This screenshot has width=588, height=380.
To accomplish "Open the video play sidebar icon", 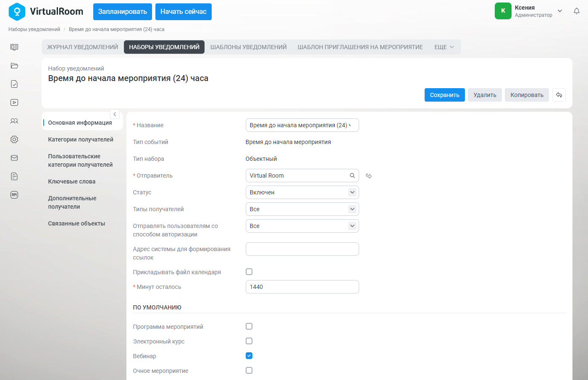I will tap(14, 102).
